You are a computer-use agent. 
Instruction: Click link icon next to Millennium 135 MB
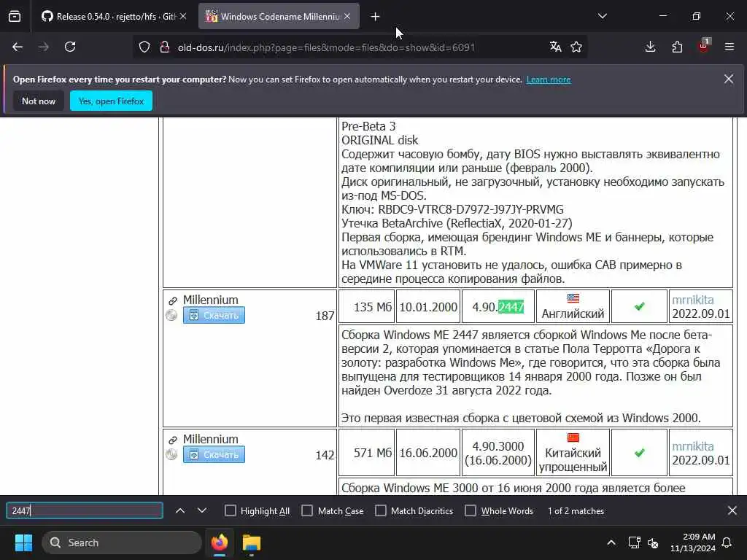click(x=172, y=301)
